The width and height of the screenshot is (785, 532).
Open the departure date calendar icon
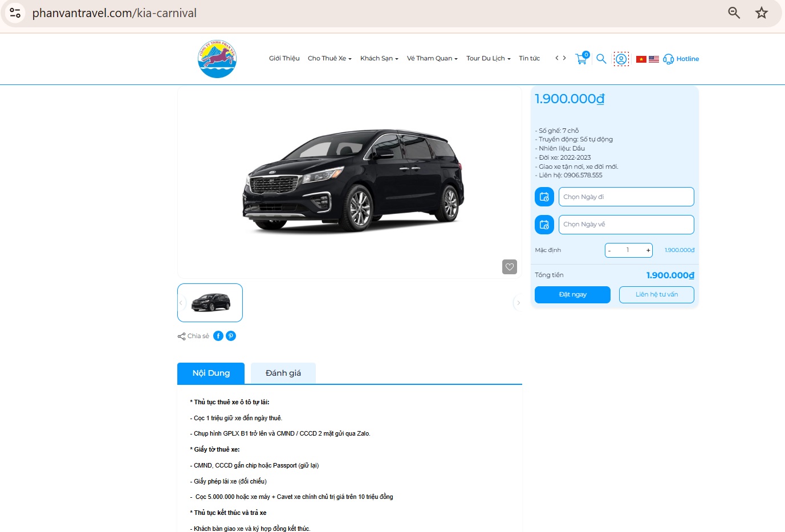pyautogui.click(x=544, y=196)
